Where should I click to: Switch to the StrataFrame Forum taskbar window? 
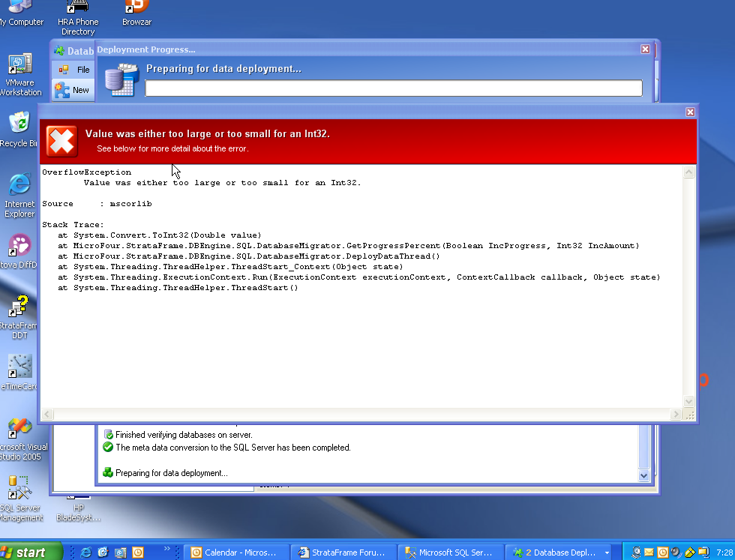pos(342,553)
